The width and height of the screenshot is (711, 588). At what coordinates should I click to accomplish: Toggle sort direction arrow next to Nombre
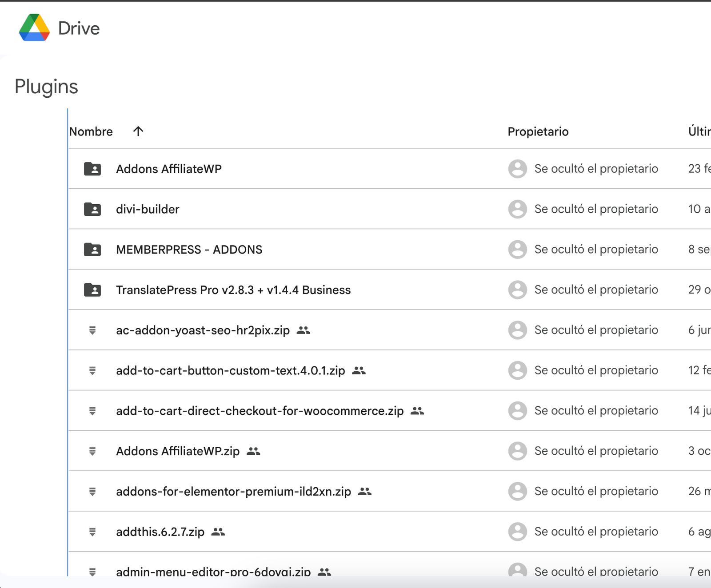click(x=138, y=131)
